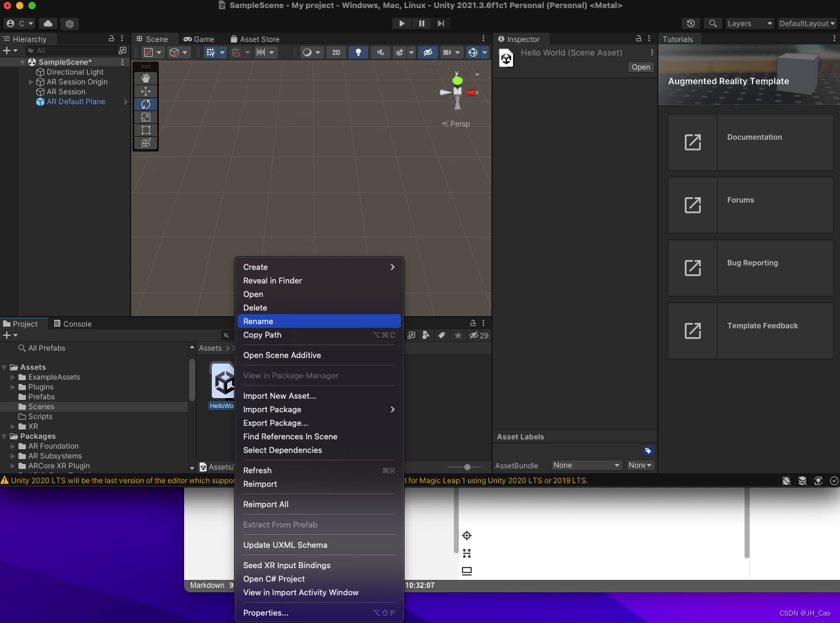The height and width of the screenshot is (623, 840).
Task: Select the Move tool in scene toolbar
Action: (146, 91)
